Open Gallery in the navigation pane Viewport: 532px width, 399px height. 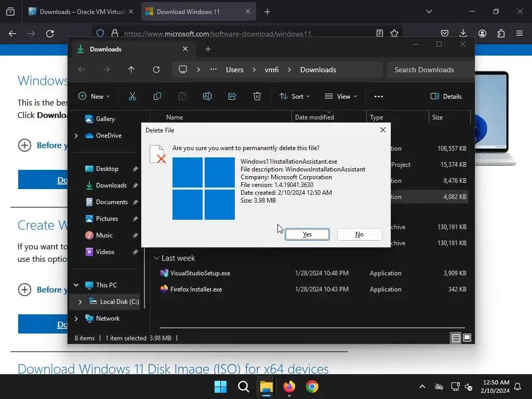(105, 119)
